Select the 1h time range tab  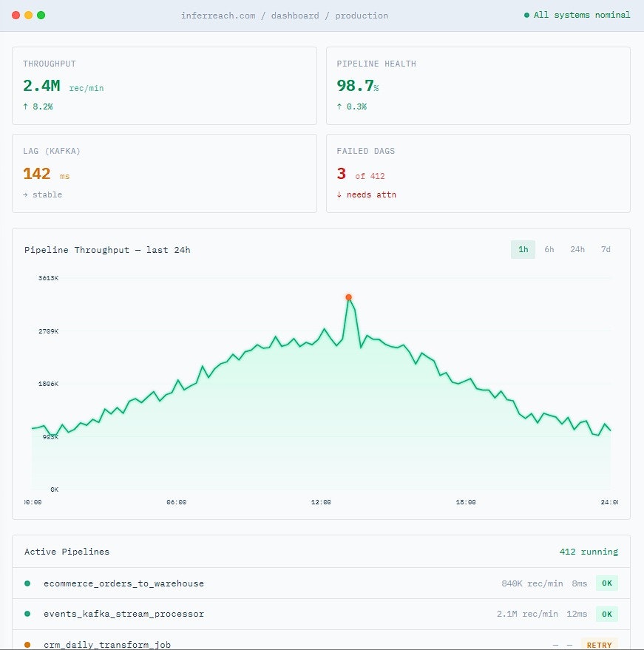[523, 249]
